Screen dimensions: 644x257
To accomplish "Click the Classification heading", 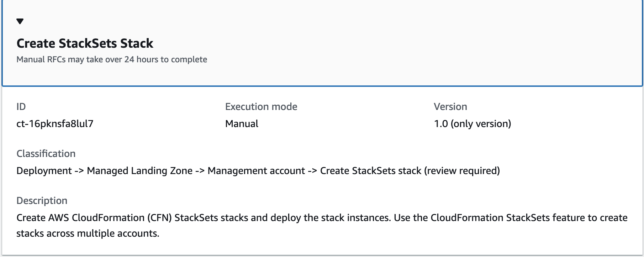I will tap(46, 153).
